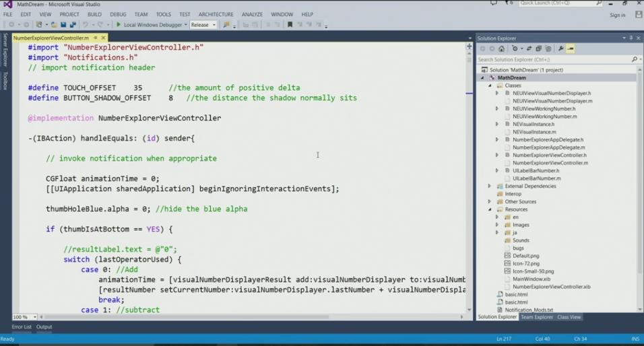Click the Redo arrow icon
The height and width of the screenshot is (346, 644).
pyautogui.click(x=100, y=25)
